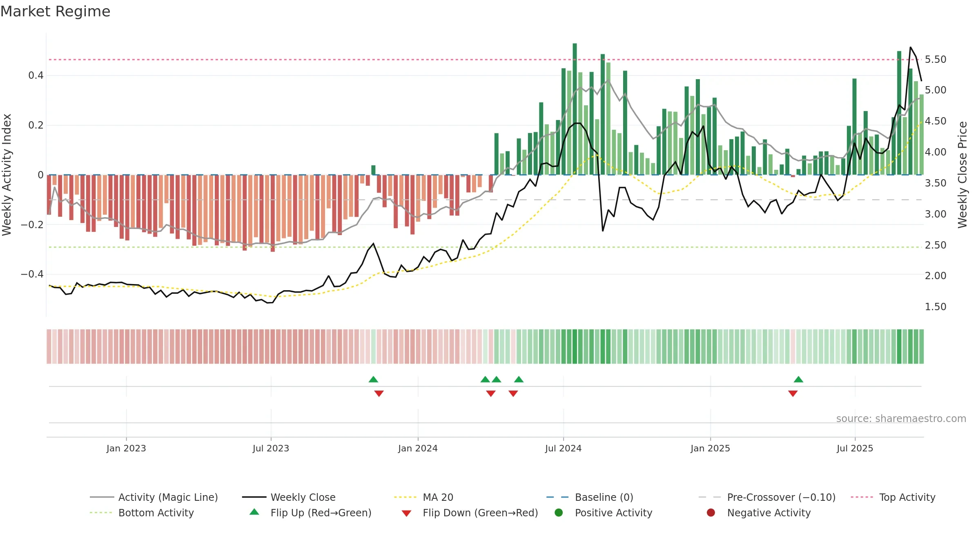Toggle the Top Activity legend entry
This screenshot has width=980, height=551.
click(x=893, y=497)
